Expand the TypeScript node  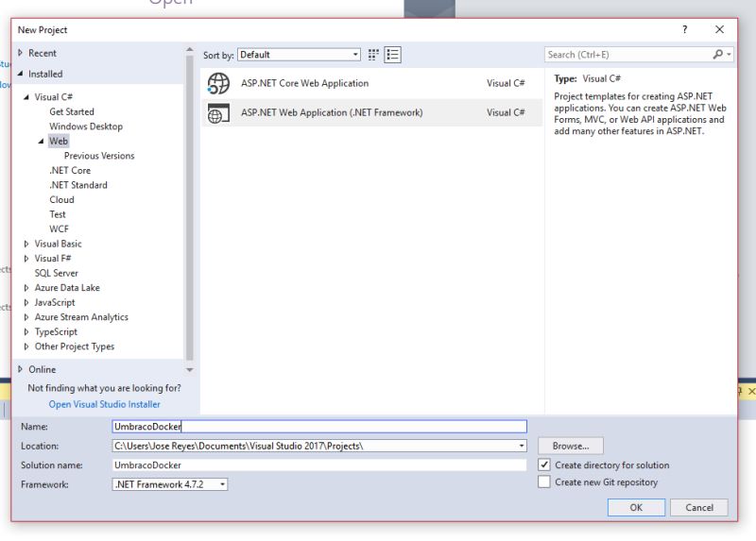pyautogui.click(x=26, y=332)
